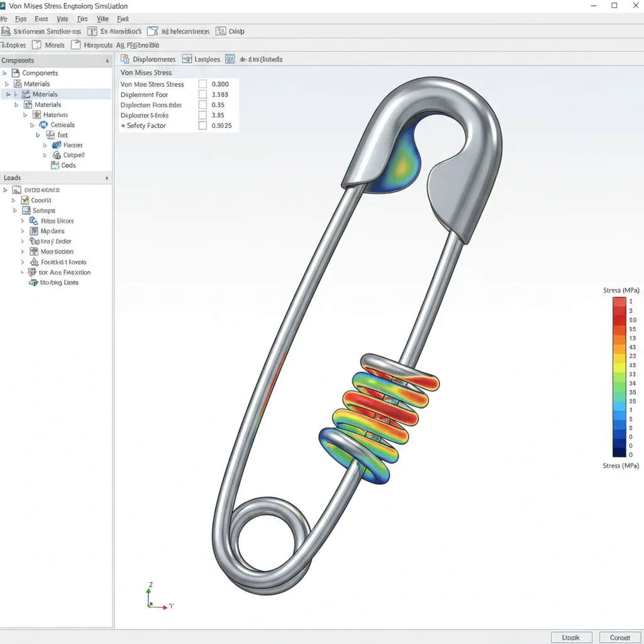Click the labels icon beside Legends
644x644 pixels.
pyautogui.click(x=230, y=58)
